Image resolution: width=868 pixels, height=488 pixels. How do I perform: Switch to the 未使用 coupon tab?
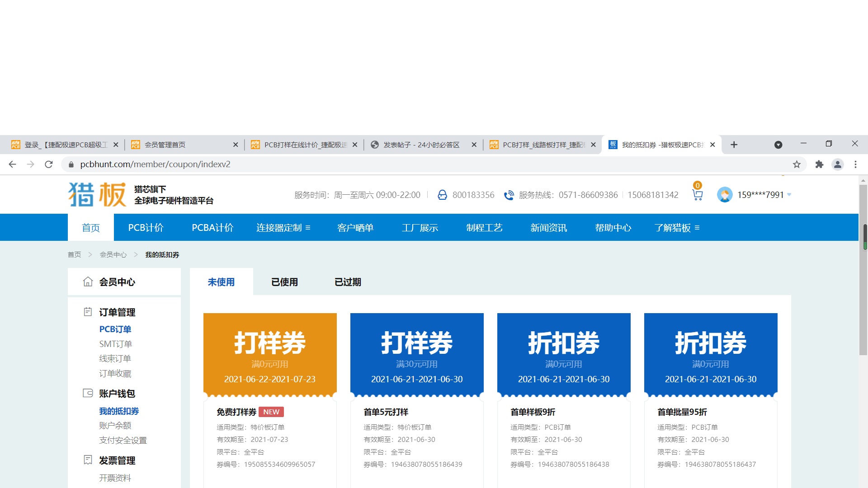click(221, 282)
